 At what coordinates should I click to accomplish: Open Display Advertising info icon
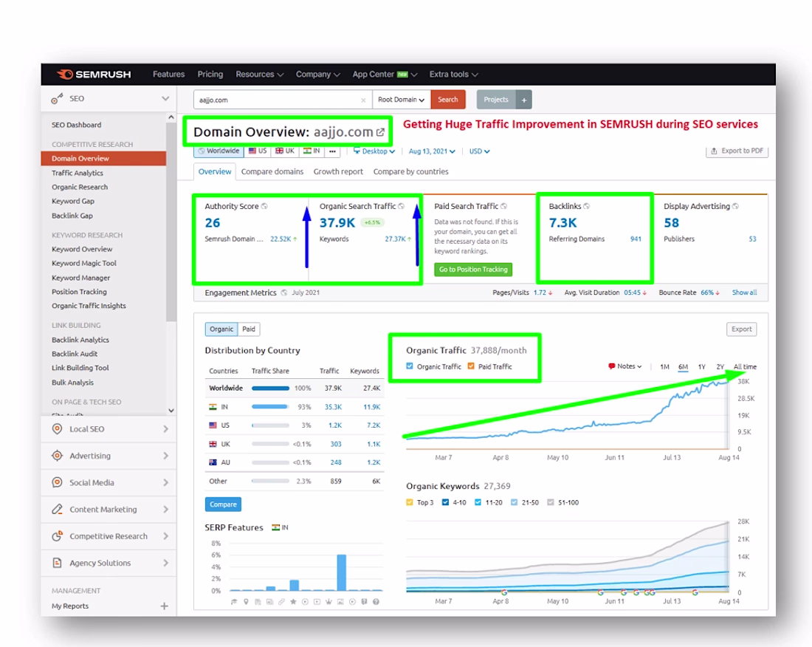click(735, 206)
